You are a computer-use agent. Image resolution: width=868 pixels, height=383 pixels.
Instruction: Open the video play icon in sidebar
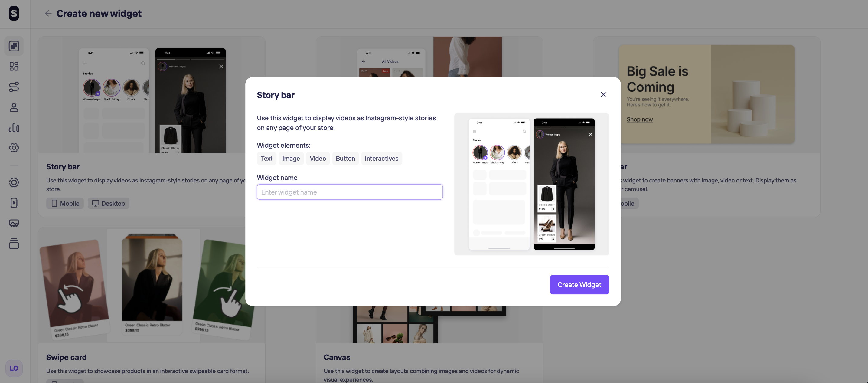click(14, 203)
